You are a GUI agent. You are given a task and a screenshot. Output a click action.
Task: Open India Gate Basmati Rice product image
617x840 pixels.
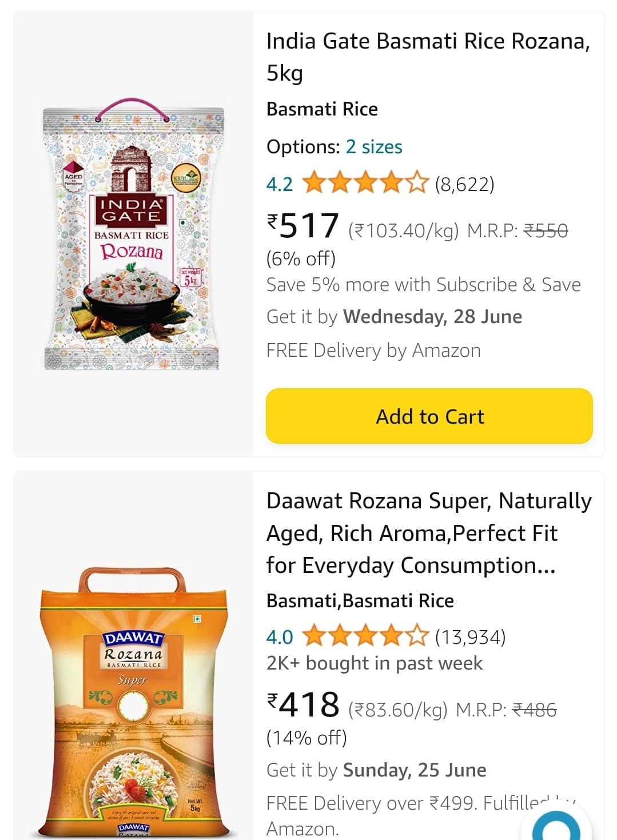tap(133, 234)
